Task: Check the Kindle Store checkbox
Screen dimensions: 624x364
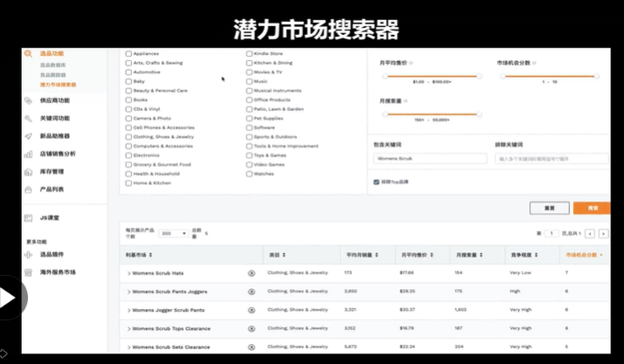Action: [249, 53]
